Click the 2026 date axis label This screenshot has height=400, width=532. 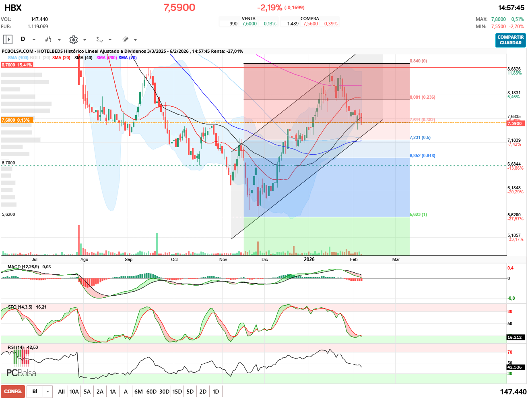(x=309, y=259)
